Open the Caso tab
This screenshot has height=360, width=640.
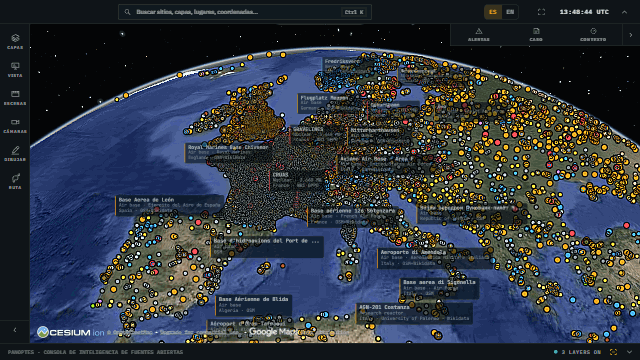point(536,35)
